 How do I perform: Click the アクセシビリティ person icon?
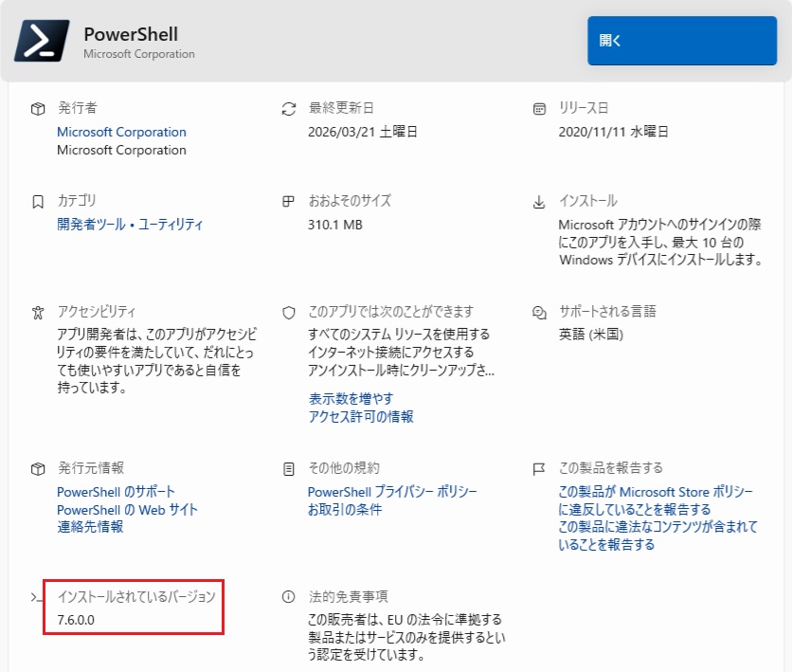[x=38, y=313]
